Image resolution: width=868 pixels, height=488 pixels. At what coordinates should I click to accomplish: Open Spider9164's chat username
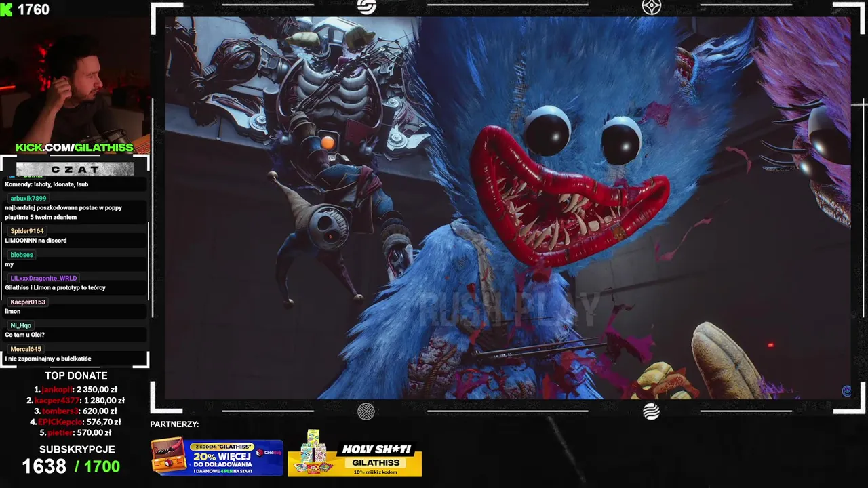click(x=27, y=231)
